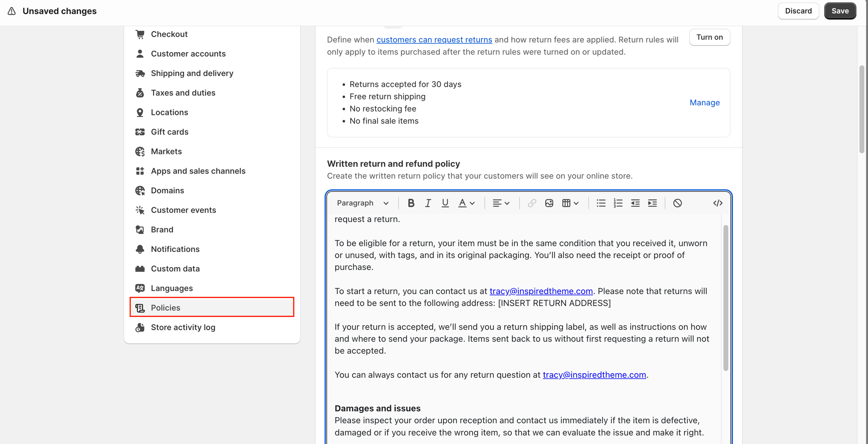Go to Notifications settings
The height and width of the screenshot is (444, 868).
(x=175, y=249)
